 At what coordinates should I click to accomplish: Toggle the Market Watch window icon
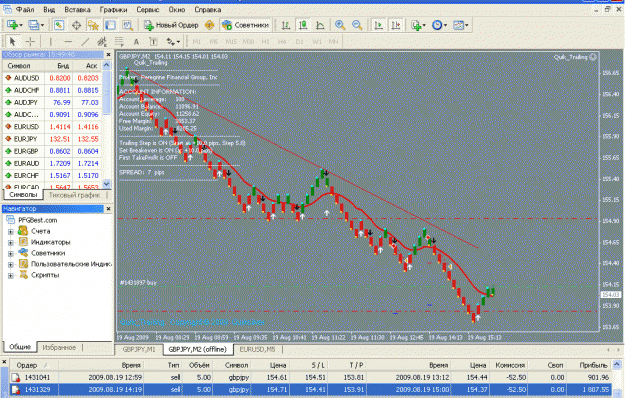(x=59, y=25)
